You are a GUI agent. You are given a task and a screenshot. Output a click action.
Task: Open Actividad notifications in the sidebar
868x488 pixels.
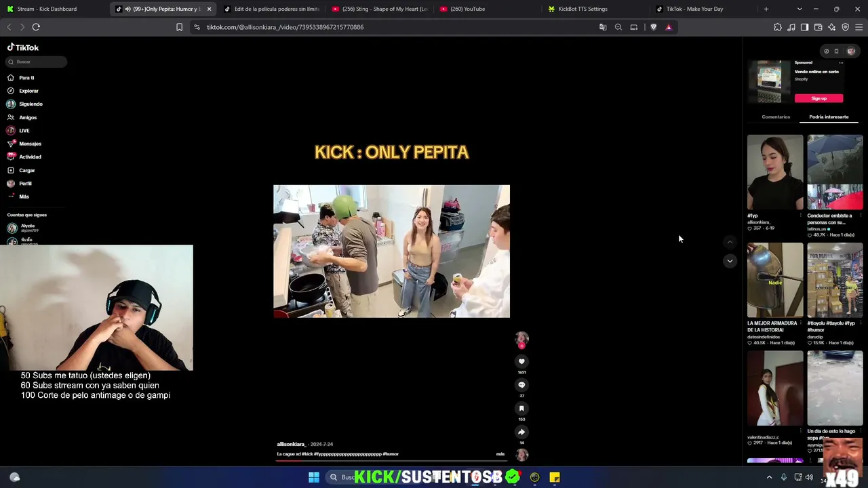(x=24, y=157)
